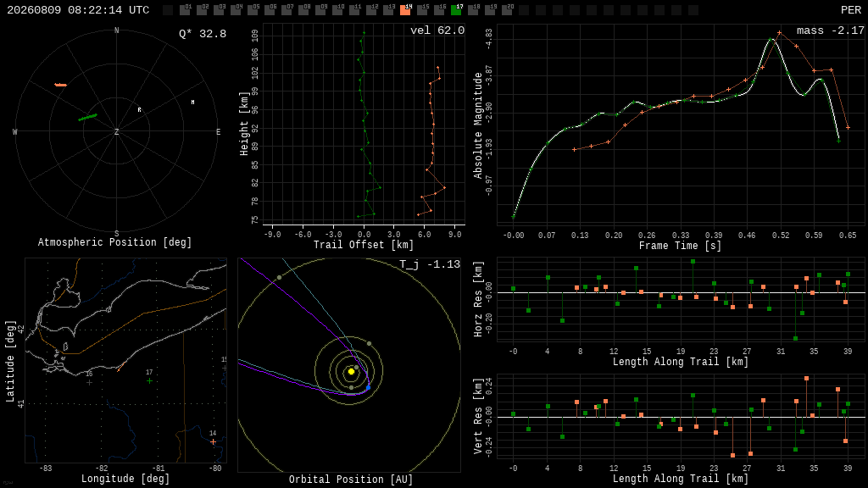Click the PER shower label
This screenshot has width=868, height=488.
[851, 10]
